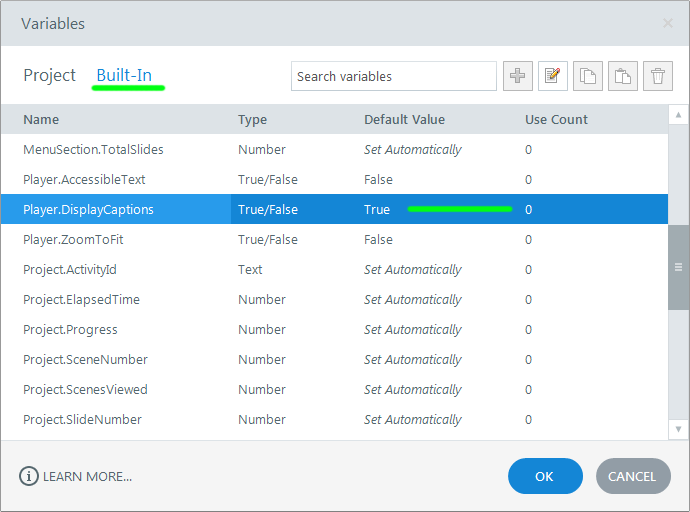The width and height of the screenshot is (690, 512).
Task: Click the Delete variable trash icon
Action: click(x=657, y=76)
